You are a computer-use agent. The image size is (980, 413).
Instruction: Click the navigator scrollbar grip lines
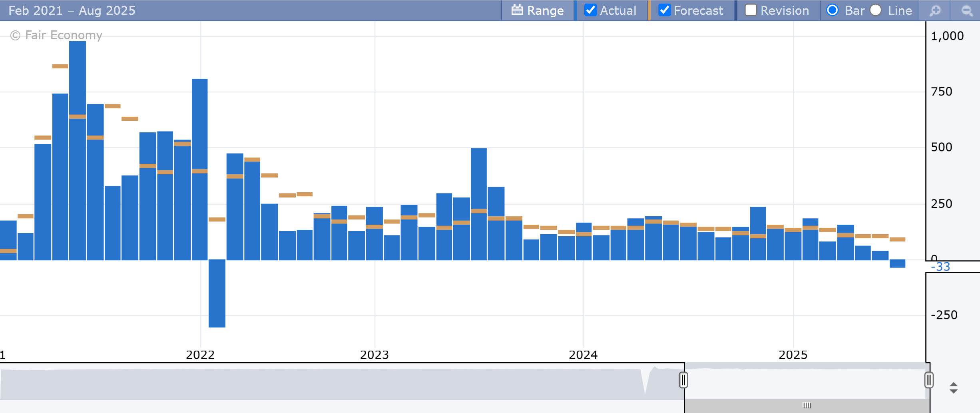point(807,405)
